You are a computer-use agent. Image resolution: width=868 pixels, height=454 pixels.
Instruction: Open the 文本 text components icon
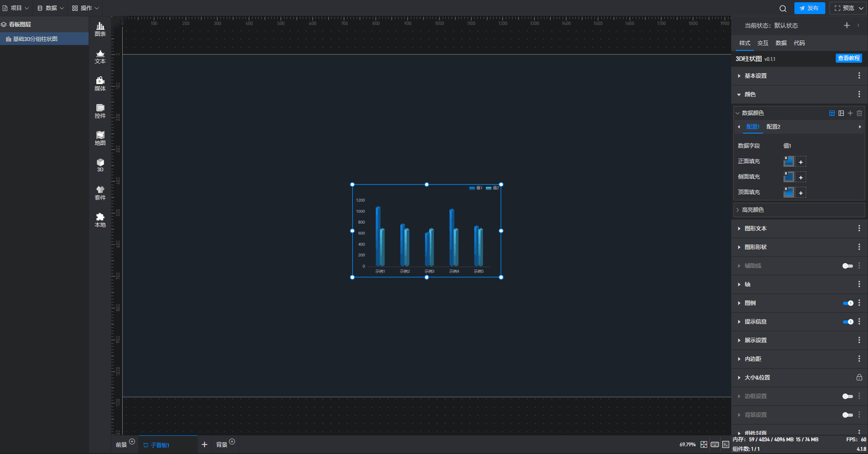(x=100, y=56)
